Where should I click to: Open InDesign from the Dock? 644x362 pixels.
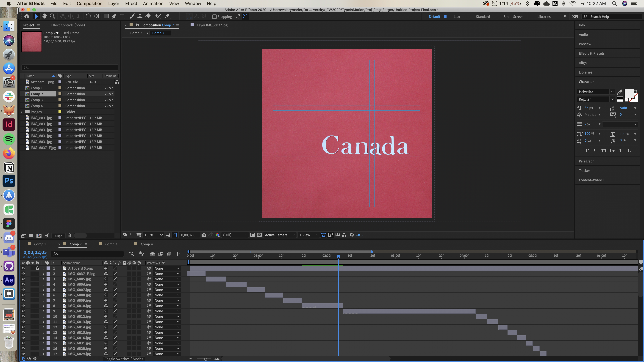coord(9,124)
